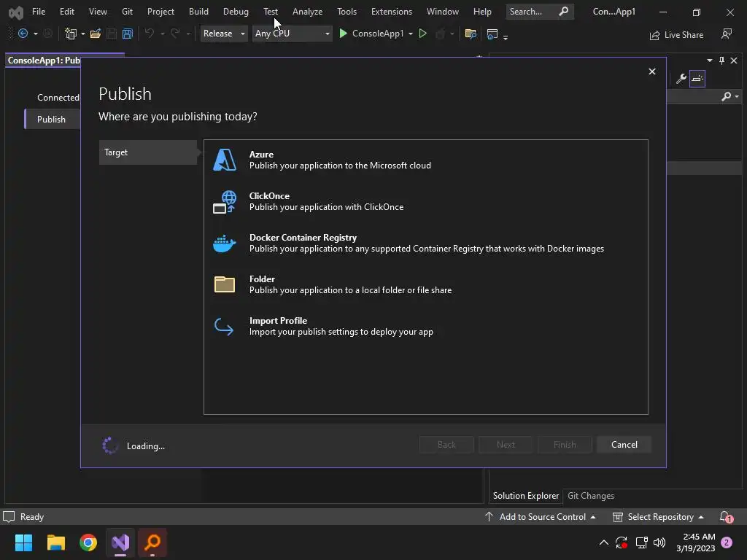Click the volume icon in system tray
747x560 pixels.
click(x=659, y=542)
